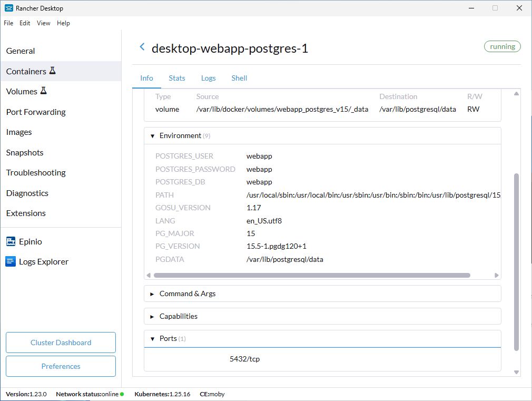Viewport: 532px width, 401px height.
Task: Click the vertical scrollbar thumb of Info panel
Action: (x=516, y=262)
